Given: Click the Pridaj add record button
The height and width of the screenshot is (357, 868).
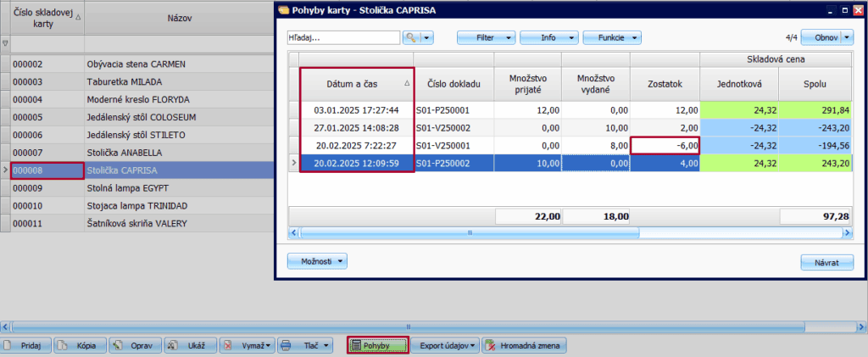Looking at the screenshot, I should (x=26, y=346).
